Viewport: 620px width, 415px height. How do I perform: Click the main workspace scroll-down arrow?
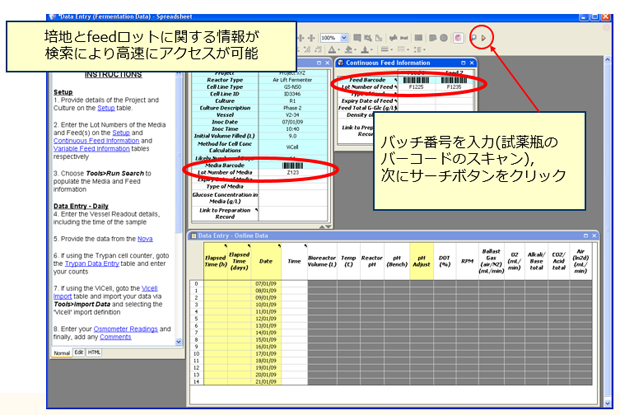click(x=608, y=403)
